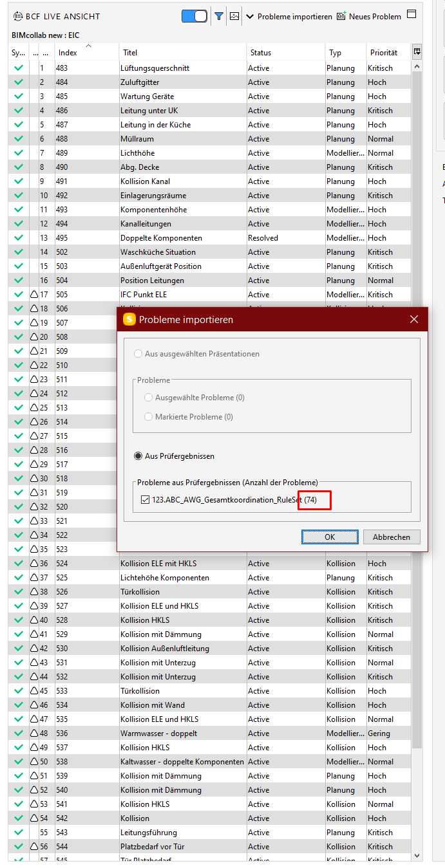This screenshot has width=445, height=868.
Task: Click the green sync check of Lüftungsquerschnitt row
Action: (x=19, y=68)
